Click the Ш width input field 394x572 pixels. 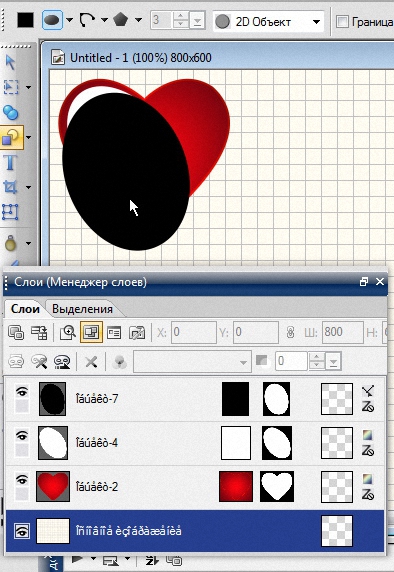[x=342, y=332]
